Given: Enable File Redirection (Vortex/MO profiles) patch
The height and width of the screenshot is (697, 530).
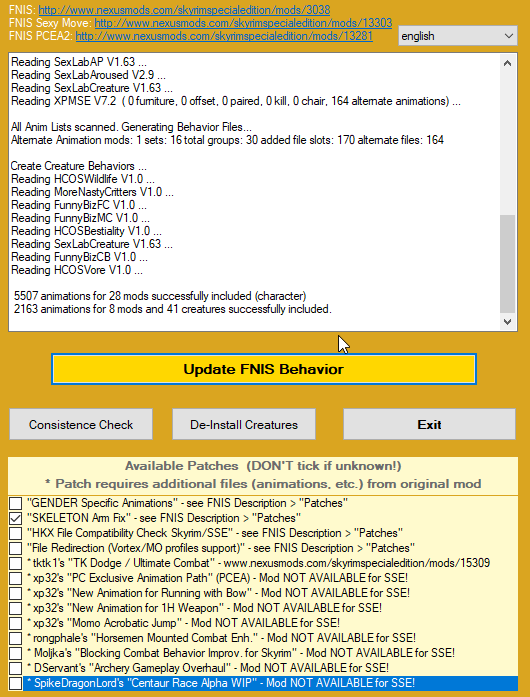Looking at the screenshot, I should (x=16, y=548).
